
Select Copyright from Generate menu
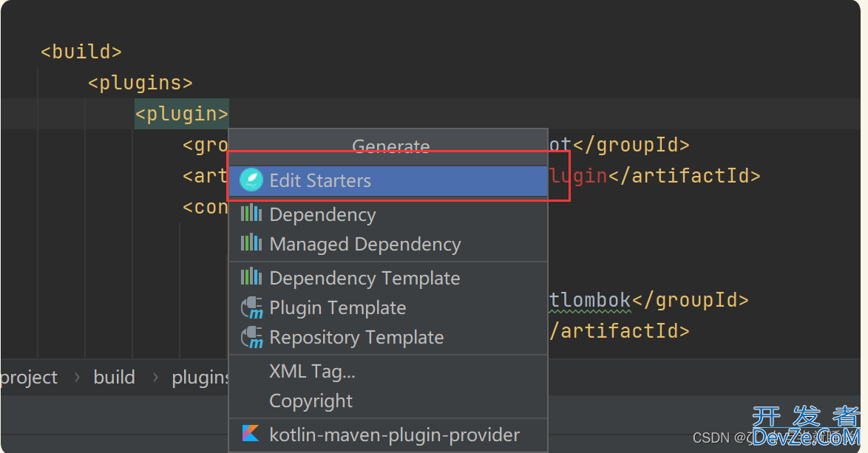pos(388,401)
